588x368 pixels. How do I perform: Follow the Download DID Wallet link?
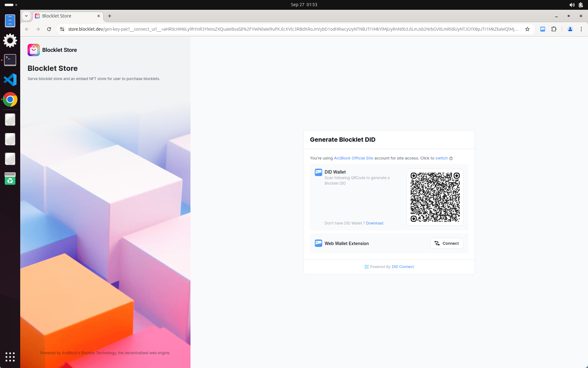[374, 223]
